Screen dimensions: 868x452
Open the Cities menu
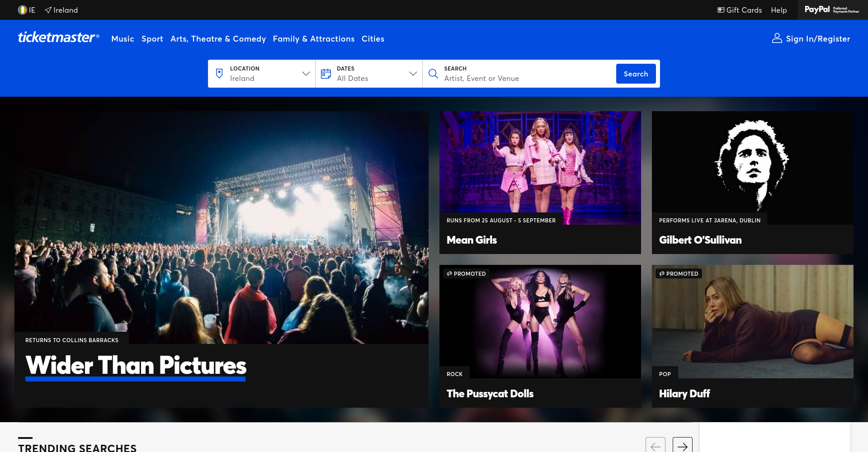(373, 39)
